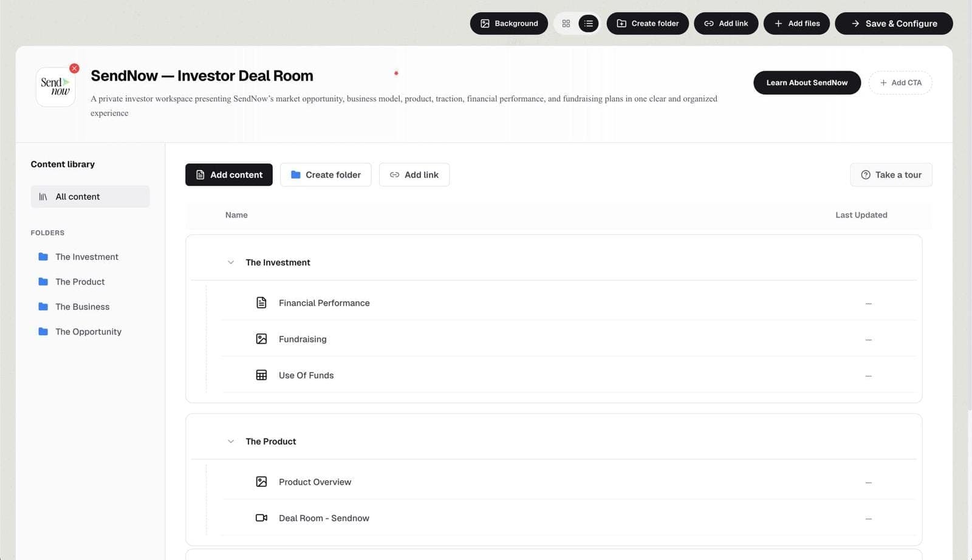Click the Product Overview image icon
This screenshot has width=972, height=560.
point(261,482)
